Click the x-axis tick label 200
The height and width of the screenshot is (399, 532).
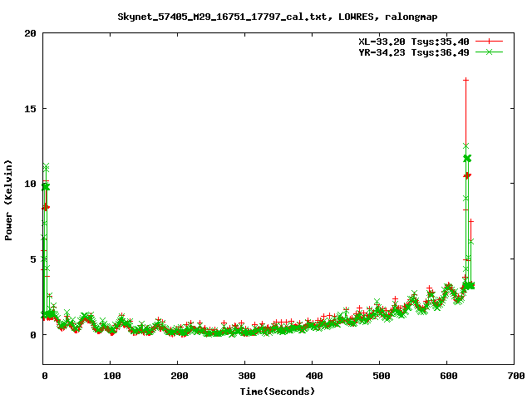pos(179,376)
